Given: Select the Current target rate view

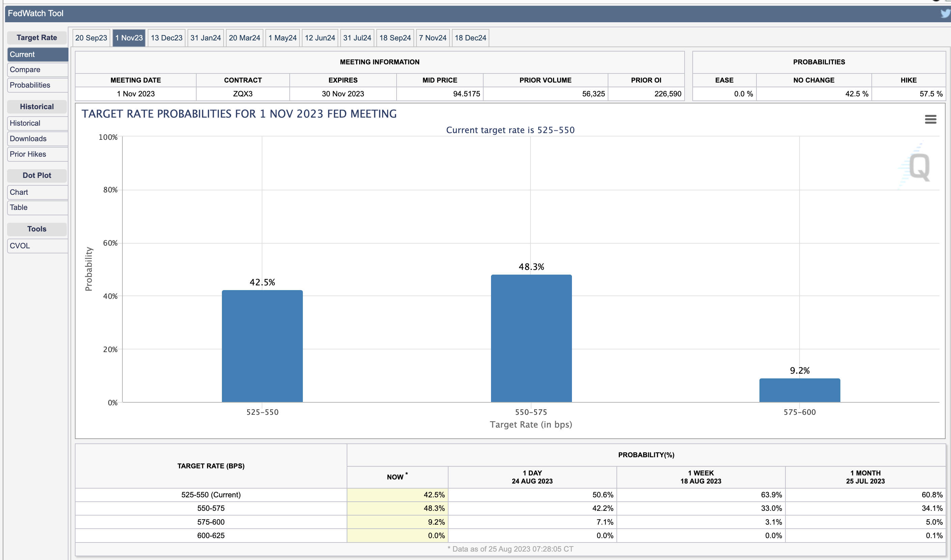Looking at the screenshot, I should tap(37, 54).
